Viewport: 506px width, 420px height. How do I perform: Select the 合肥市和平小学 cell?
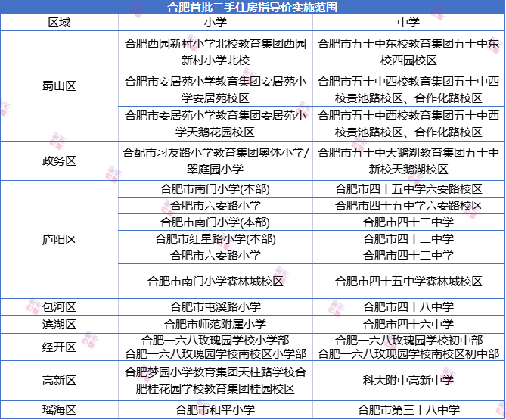(x=216, y=410)
